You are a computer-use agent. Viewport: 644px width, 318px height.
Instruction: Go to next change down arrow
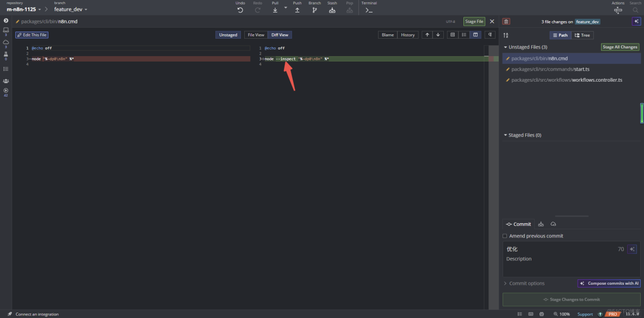tap(438, 35)
